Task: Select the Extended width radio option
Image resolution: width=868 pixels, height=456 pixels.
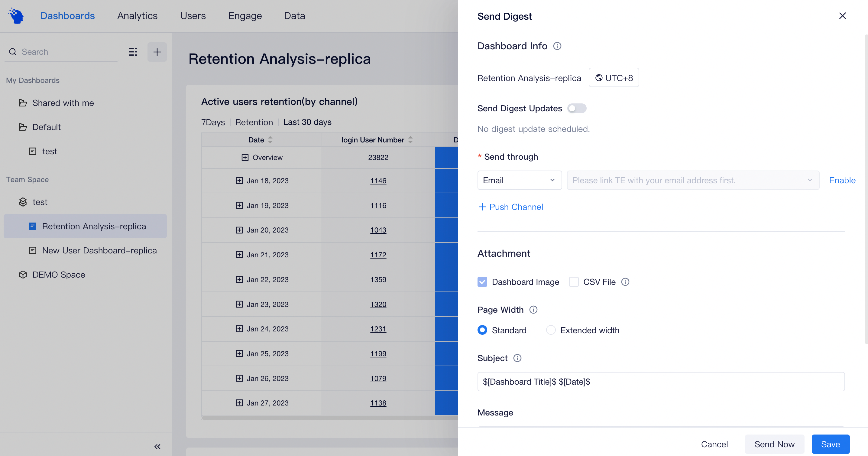Action: pyautogui.click(x=551, y=330)
